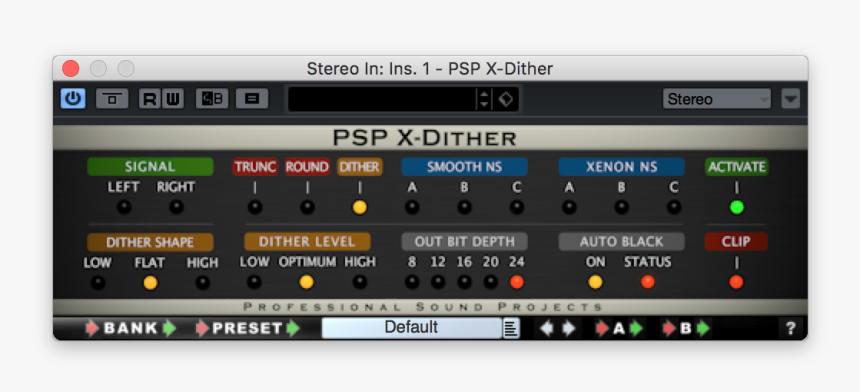
Task: Click the side-chain routing icon in toolbar
Action: tap(112, 99)
